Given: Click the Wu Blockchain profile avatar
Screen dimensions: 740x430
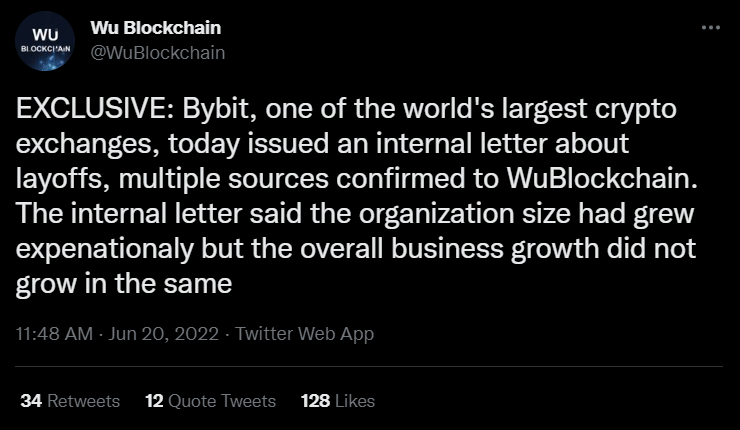Looking at the screenshot, I should coord(45,41).
